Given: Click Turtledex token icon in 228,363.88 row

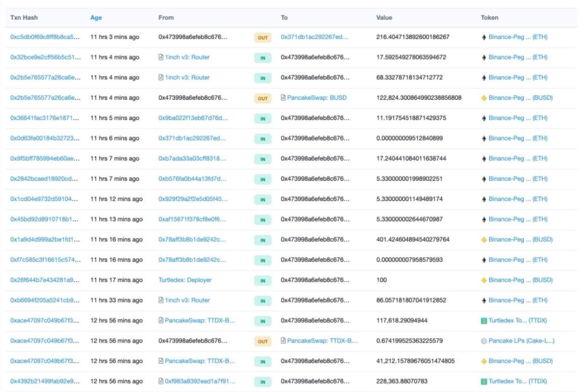Looking at the screenshot, I should point(484,381).
